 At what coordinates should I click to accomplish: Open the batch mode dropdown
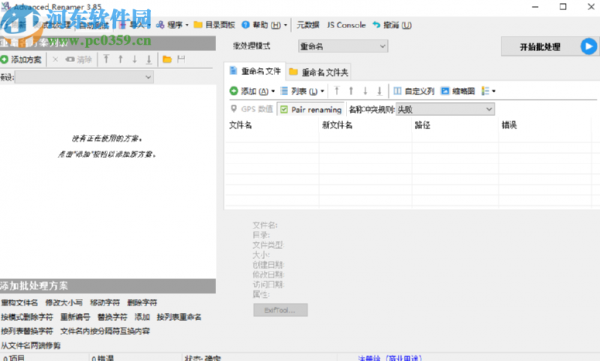(343, 46)
